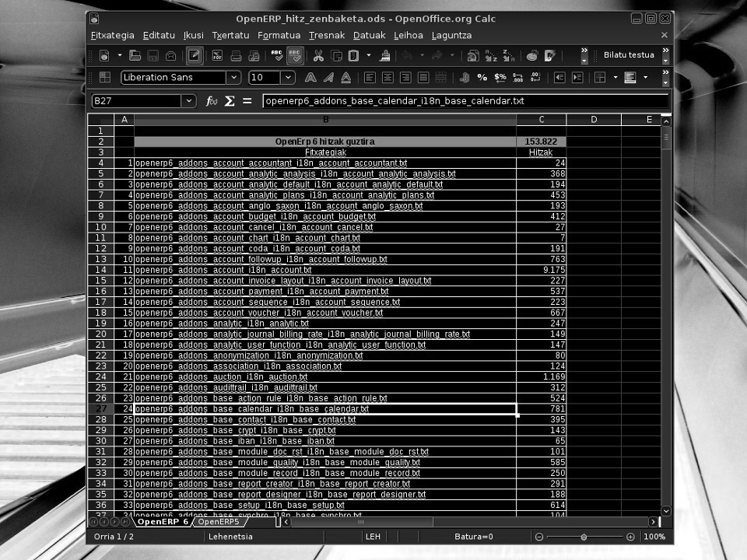Open Datuak menu
Viewport: 747px width, 560px height.
pos(369,35)
